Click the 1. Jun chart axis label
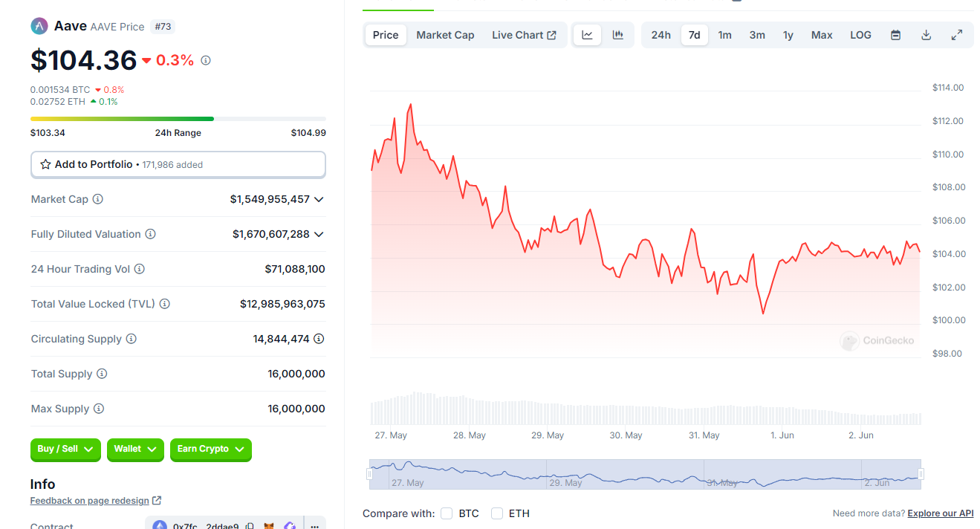Viewport: 980px width, 529px height. point(783,435)
